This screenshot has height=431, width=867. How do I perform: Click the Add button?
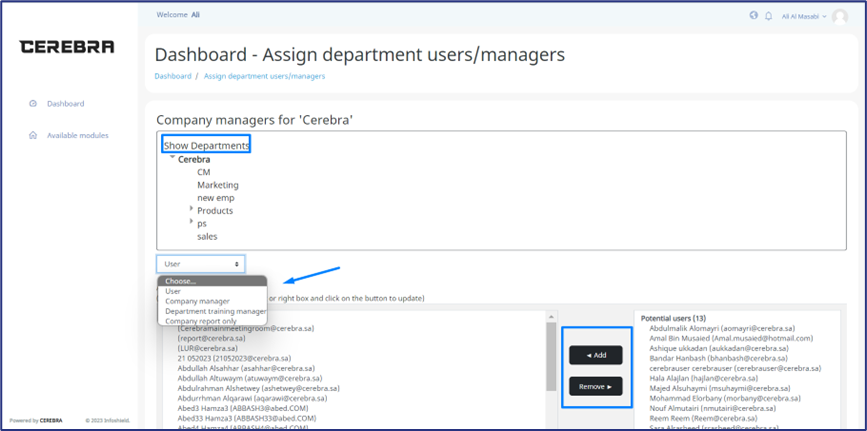[596, 355]
